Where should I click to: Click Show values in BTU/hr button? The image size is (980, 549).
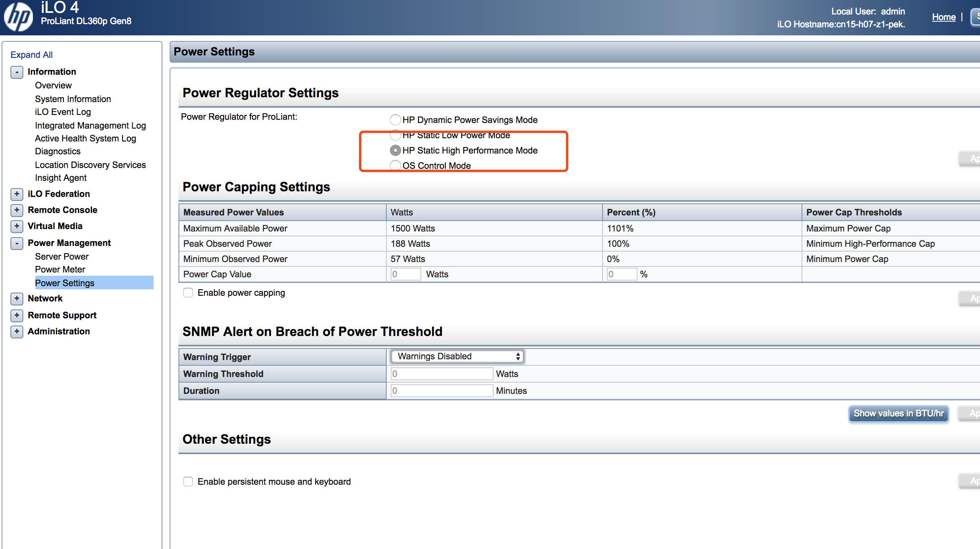pyautogui.click(x=898, y=414)
